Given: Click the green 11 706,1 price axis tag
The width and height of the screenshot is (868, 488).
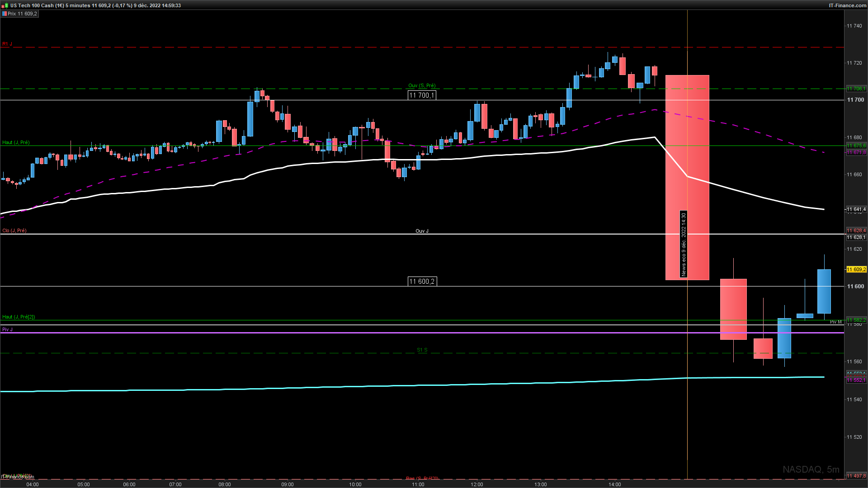Looking at the screenshot, I should (856, 89).
